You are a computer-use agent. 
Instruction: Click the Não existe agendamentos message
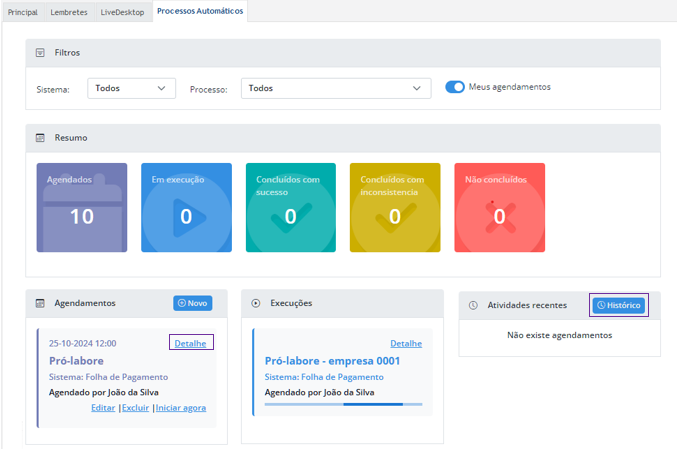click(559, 335)
